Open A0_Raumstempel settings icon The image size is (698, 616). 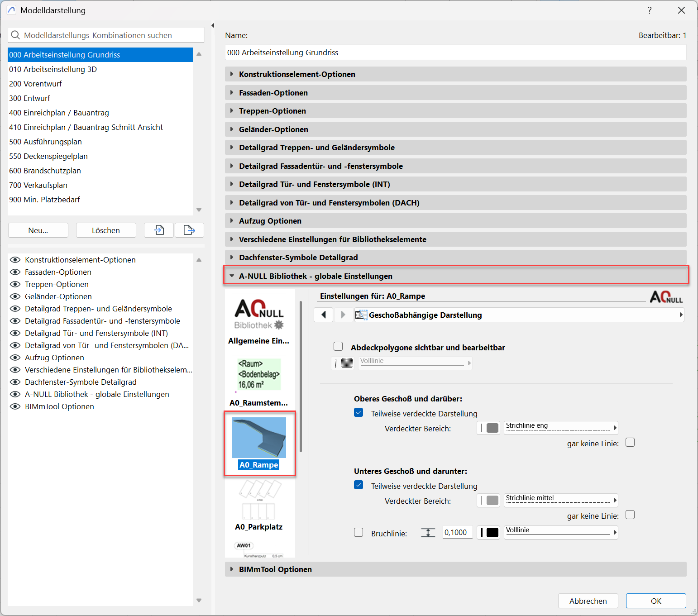coord(259,375)
